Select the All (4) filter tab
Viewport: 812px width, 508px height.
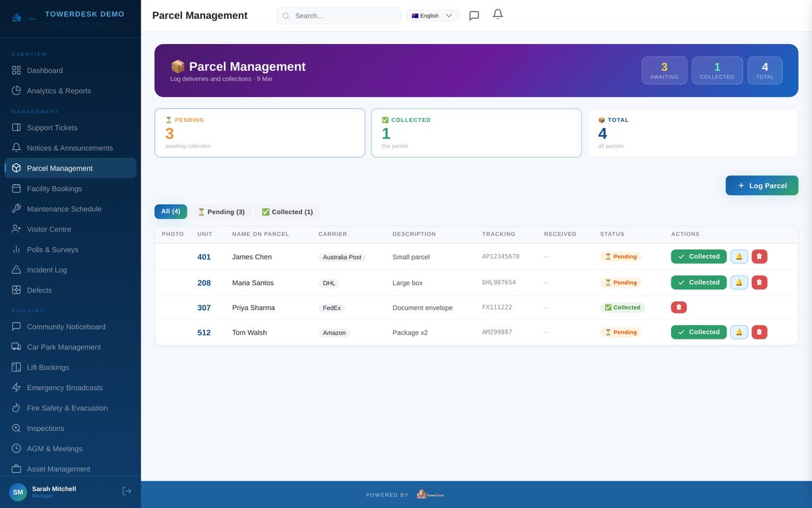pos(171,211)
